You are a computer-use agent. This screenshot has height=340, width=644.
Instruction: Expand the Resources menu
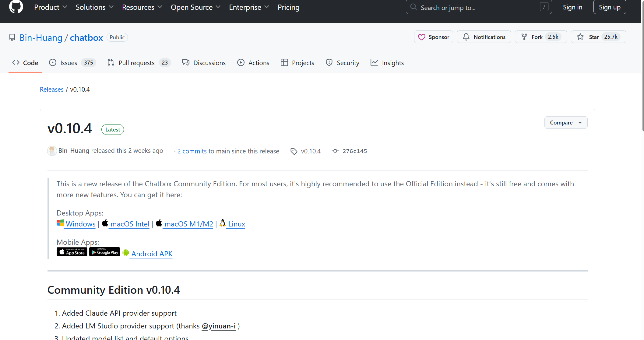click(x=142, y=7)
